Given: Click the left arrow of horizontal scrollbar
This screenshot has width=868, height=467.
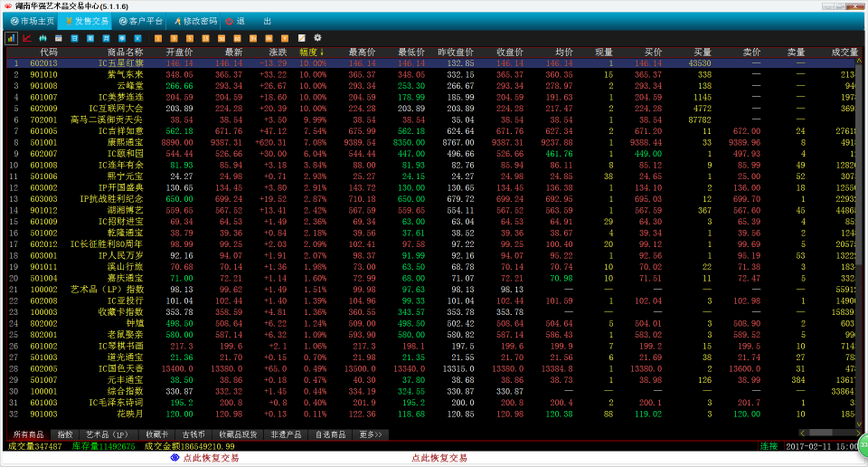Looking at the screenshot, I should [x=802, y=433].
